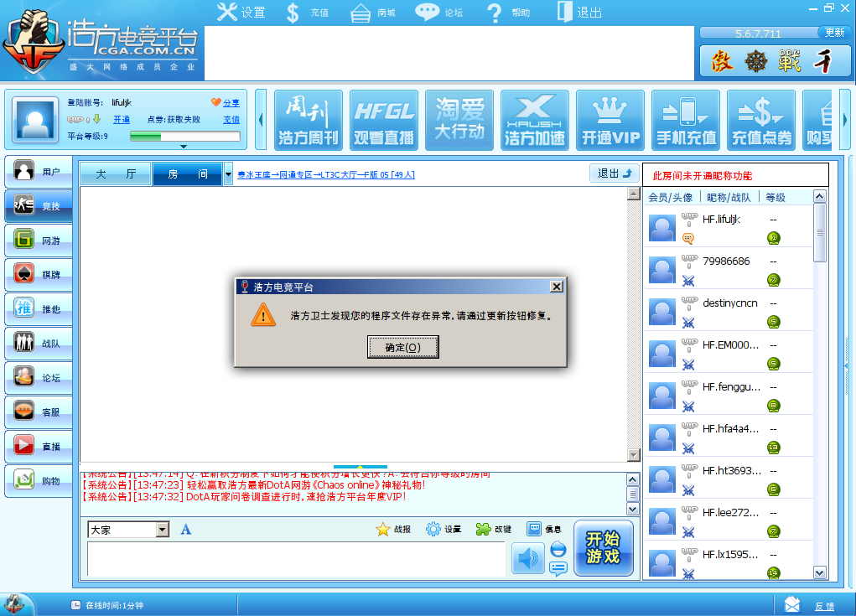Click the 昵称/战队 column header
Viewport: 856px width, 616px height.
pos(729,198)
